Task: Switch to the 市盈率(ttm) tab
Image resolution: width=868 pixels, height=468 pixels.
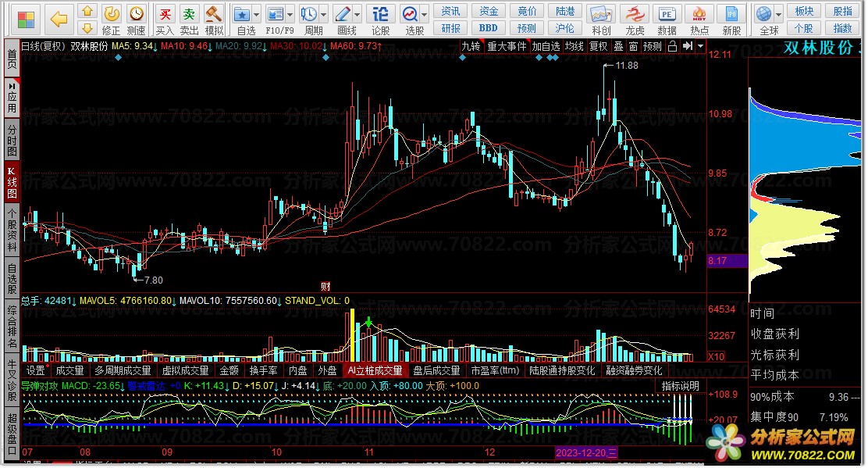Action: (x=495, y=370)
